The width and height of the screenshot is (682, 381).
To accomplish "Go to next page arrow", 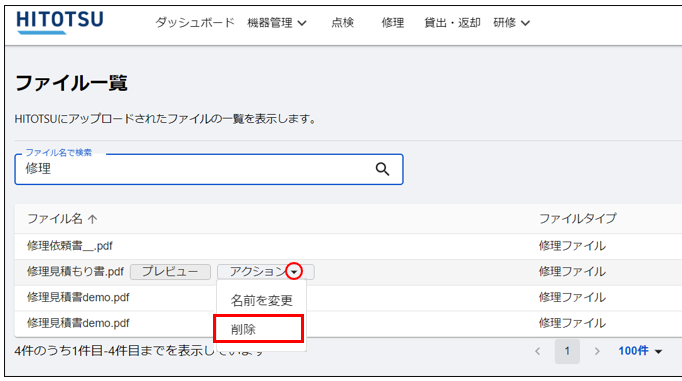I will point(597,351).
